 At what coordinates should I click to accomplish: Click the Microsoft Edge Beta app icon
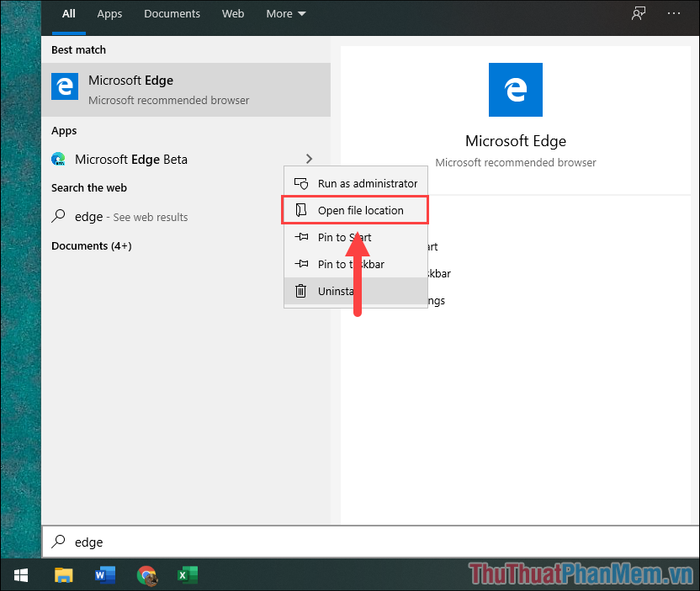pyautogui.click(x=58, y=159)
